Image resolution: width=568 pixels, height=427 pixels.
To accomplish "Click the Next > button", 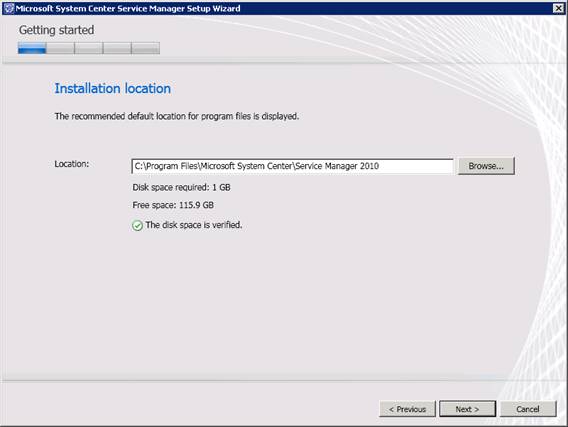I will coord(467,409).
